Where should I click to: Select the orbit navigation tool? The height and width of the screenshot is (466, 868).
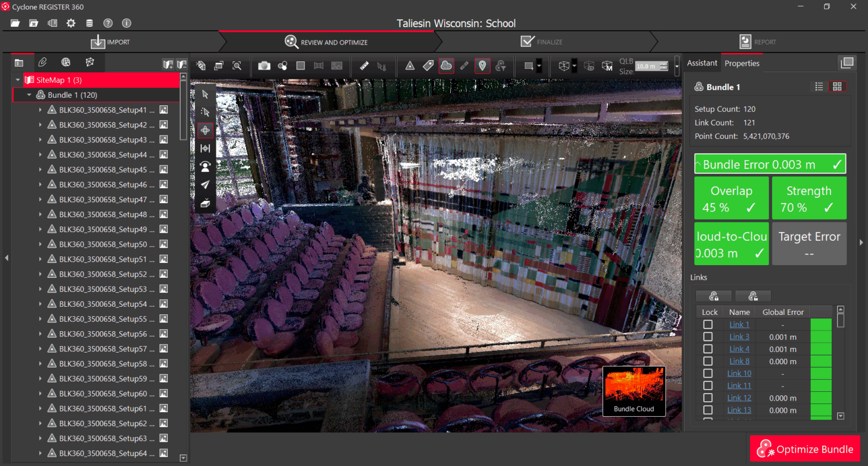pyautogui.click(x=205, y=130)
